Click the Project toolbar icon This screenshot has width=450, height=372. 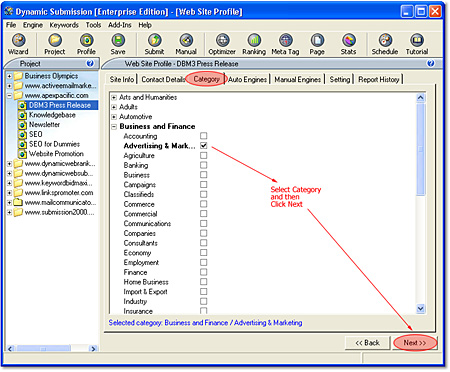point(55,44)
